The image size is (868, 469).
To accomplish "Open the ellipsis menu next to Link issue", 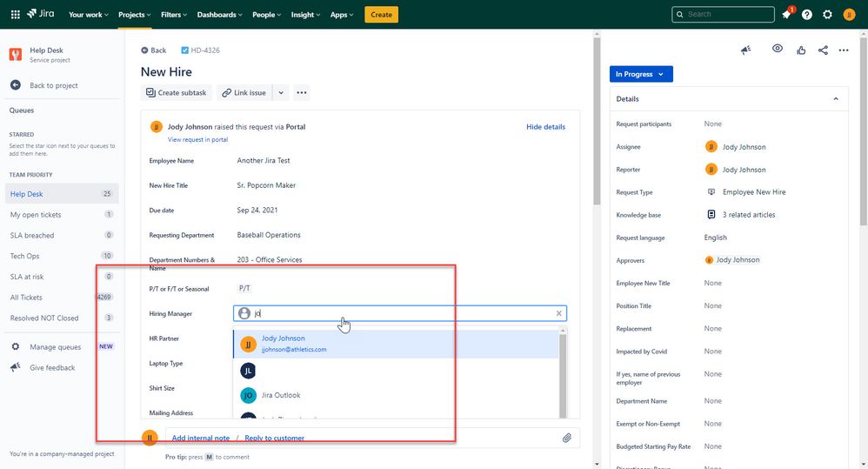I will pyautogui.click(x=301, y=92).
